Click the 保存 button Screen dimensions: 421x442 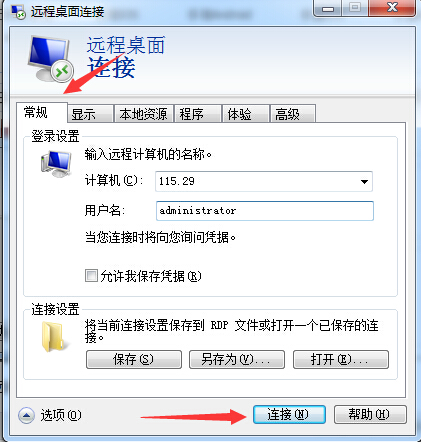tap(134, 359)
